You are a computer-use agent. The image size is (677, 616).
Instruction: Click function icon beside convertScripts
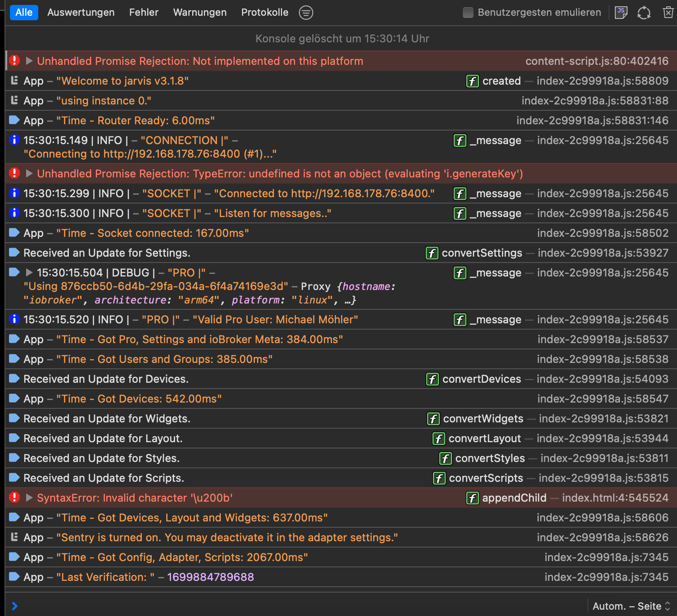(x=439, y=478)
